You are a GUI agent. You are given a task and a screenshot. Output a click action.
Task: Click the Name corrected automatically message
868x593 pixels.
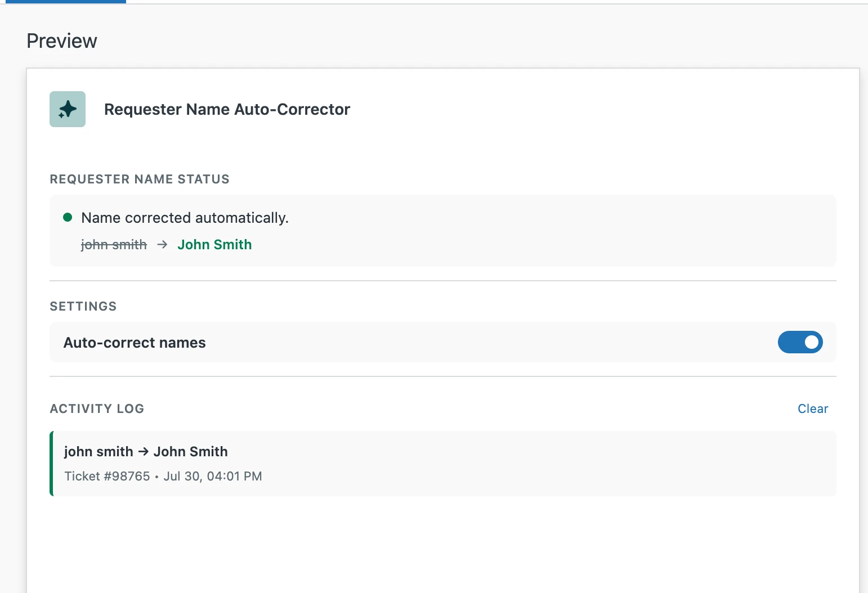[185, 218]
